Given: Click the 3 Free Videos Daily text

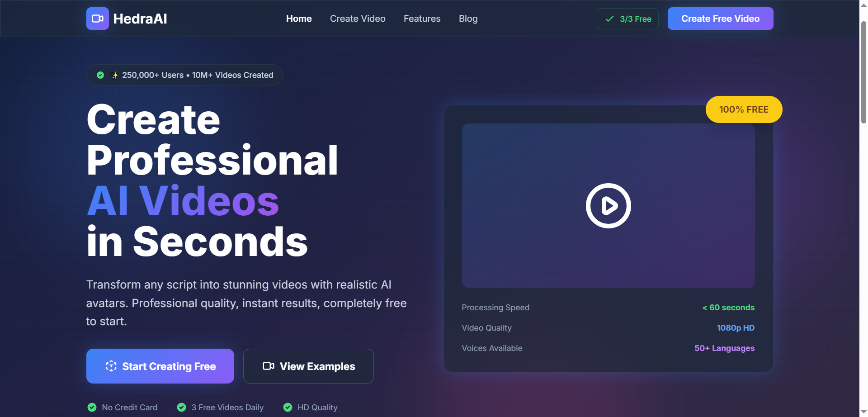Looking at the screenshot, I should click(x=227, y=408).
